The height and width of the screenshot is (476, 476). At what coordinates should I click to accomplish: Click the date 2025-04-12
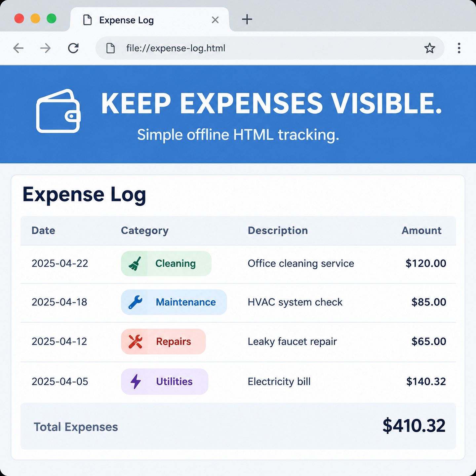[x=59, y=341]
